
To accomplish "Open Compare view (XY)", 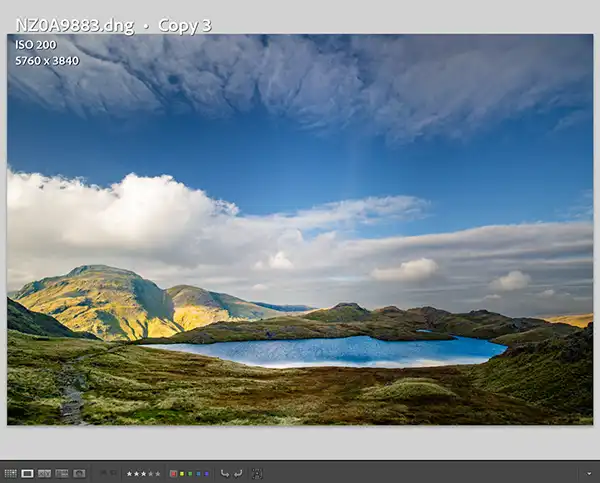I will pyautogui.click(x=44, y=474).
